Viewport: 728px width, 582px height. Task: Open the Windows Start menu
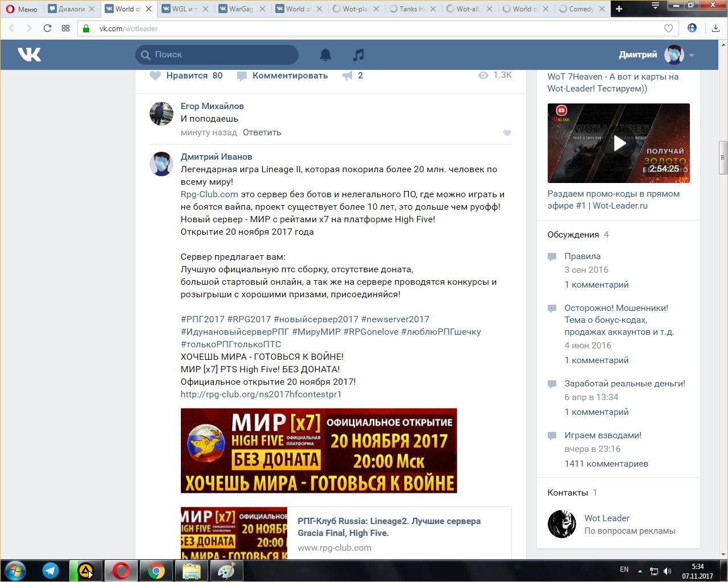(15, 571)
